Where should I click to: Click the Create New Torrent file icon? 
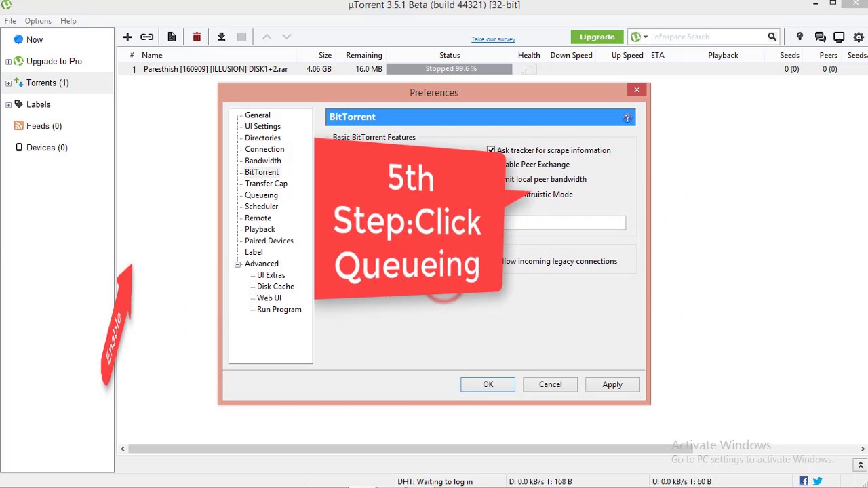coord(172,37)
